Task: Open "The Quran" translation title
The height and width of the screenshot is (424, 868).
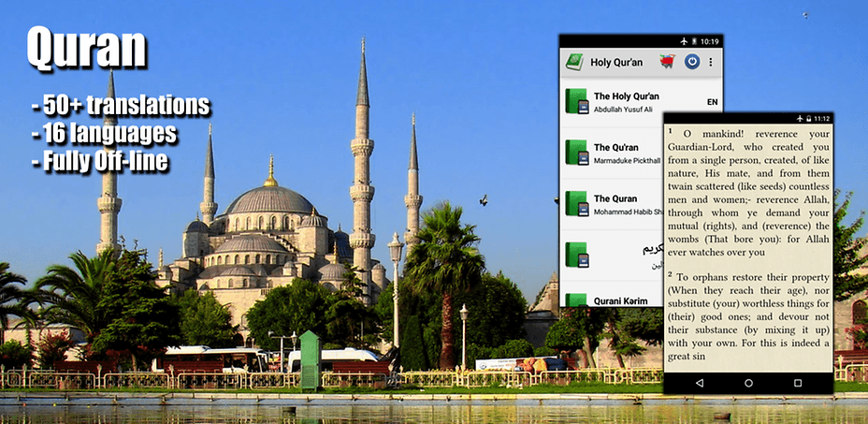Action: pos(615,198)
